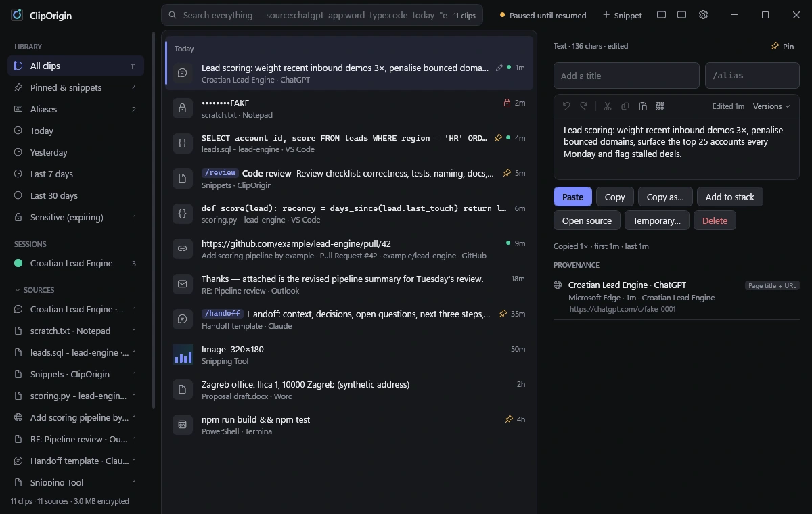The image size is (812, 514).
Task: Delete the selected clip
Action: point(715,220)
